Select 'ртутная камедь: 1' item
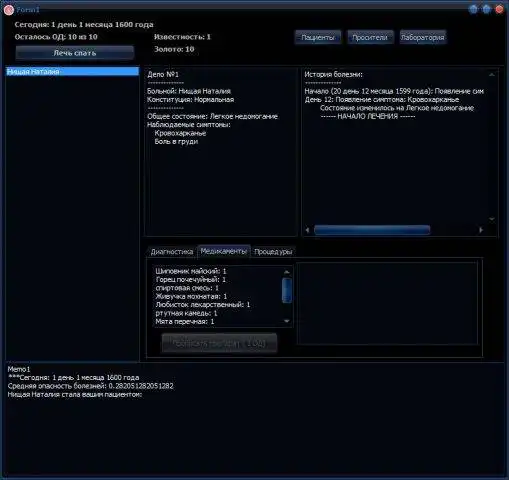509x480 pixels. tap(186, 313)
